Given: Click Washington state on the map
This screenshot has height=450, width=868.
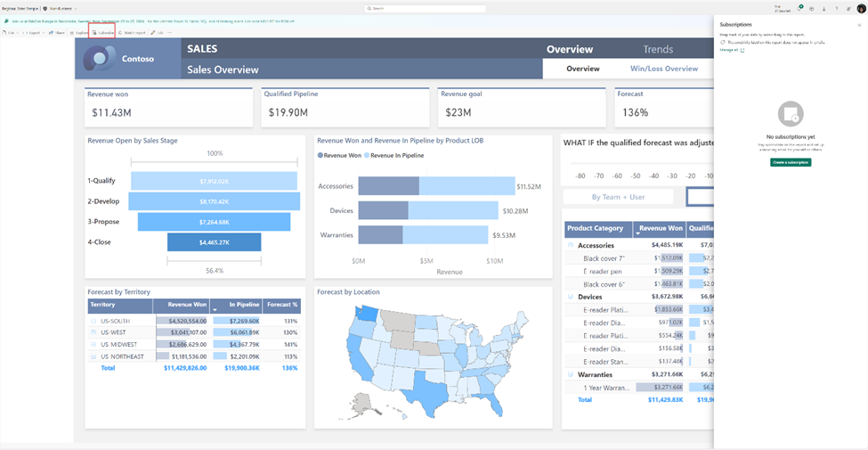Looking at the screenshot, I should pyautogui.click(x=365, y=313).
